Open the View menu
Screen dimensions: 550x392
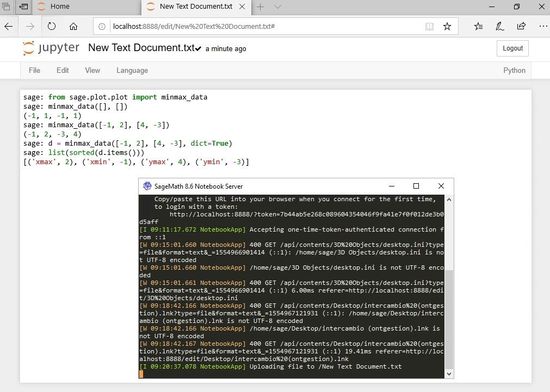pos(92,71)
